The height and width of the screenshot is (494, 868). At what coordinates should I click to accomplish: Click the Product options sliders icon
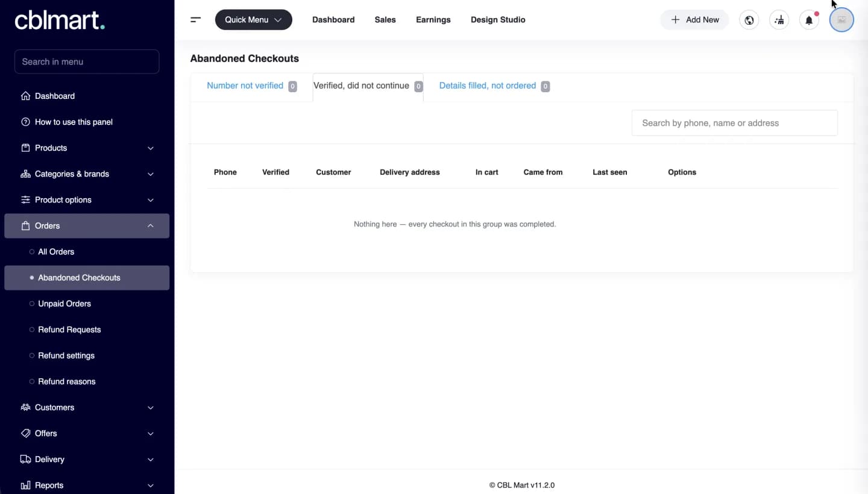point(25,199)
